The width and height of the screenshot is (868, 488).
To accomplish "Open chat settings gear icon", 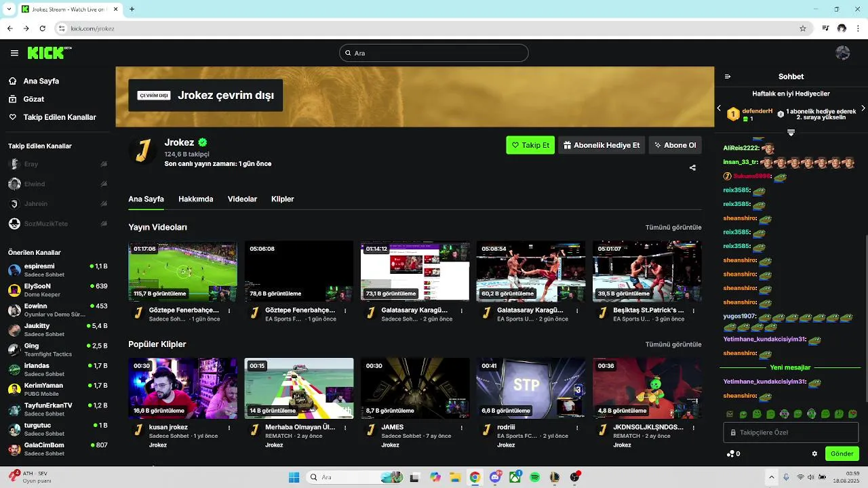I will tap(814, 453).
